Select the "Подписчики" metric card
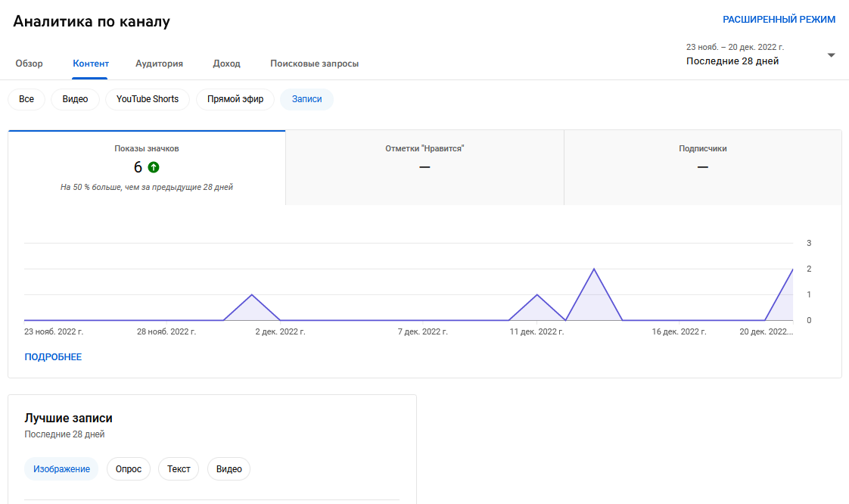Screen dimensions: 849x504 [702, 166]
